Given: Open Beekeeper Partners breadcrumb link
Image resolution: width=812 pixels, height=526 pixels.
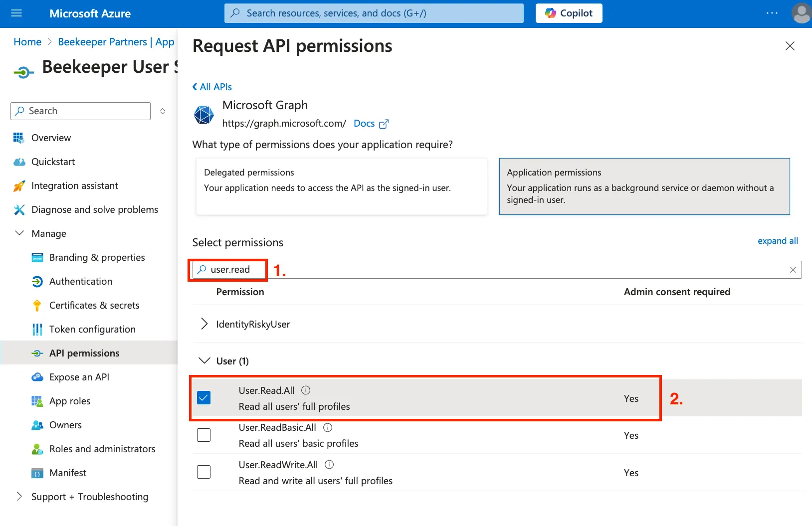Looking at the screenshot, I should 116,42.
